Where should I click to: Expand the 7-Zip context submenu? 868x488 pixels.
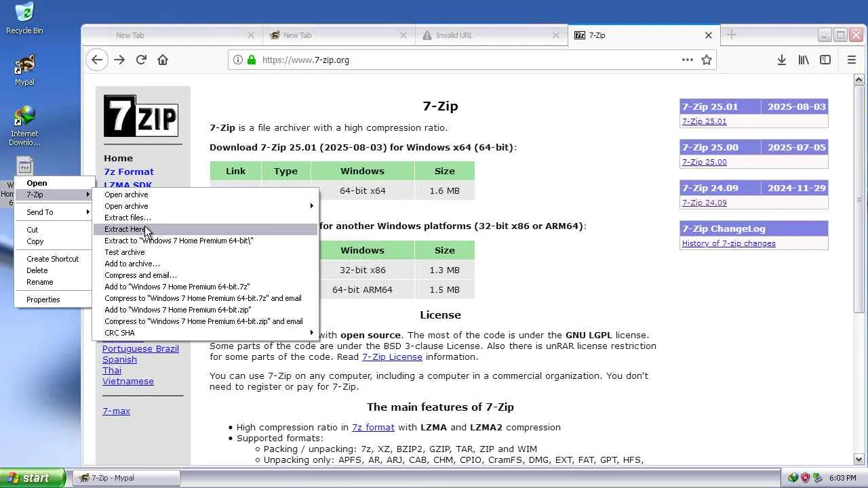pos(54,195)
